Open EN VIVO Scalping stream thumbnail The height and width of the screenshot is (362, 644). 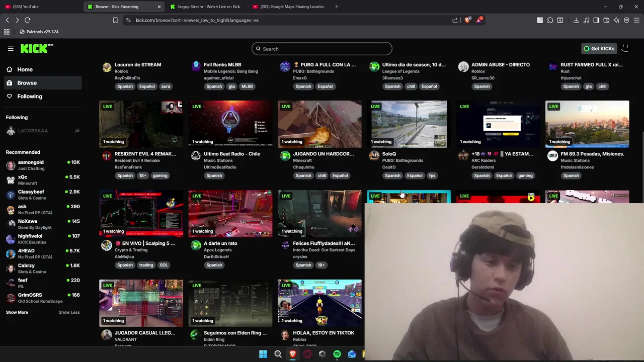click(141, 213)
